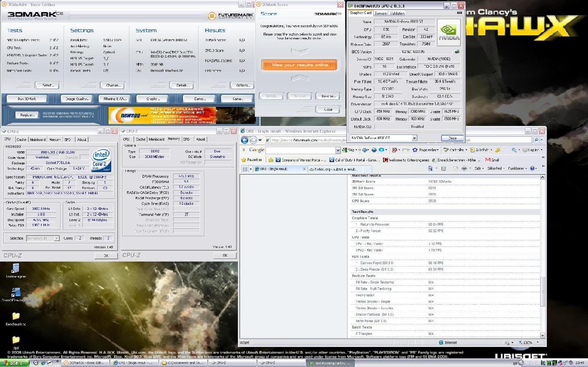
Task: Switch to the Sensors tab in GPU-Z
Action: tap(380, 13)
